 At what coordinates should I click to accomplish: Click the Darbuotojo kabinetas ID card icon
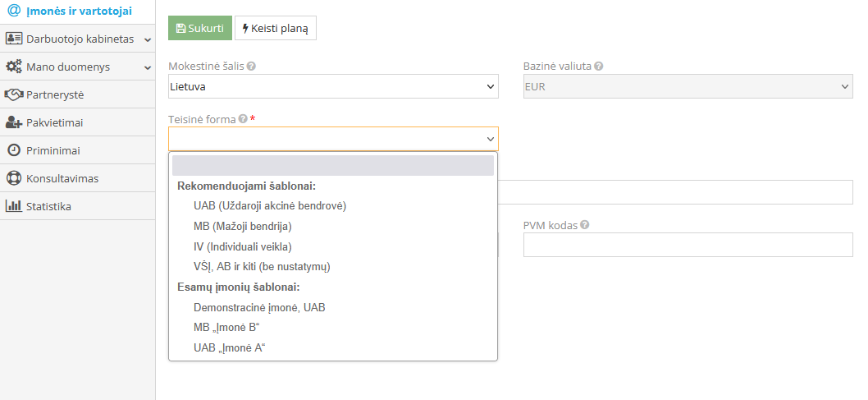pos(13,39)
